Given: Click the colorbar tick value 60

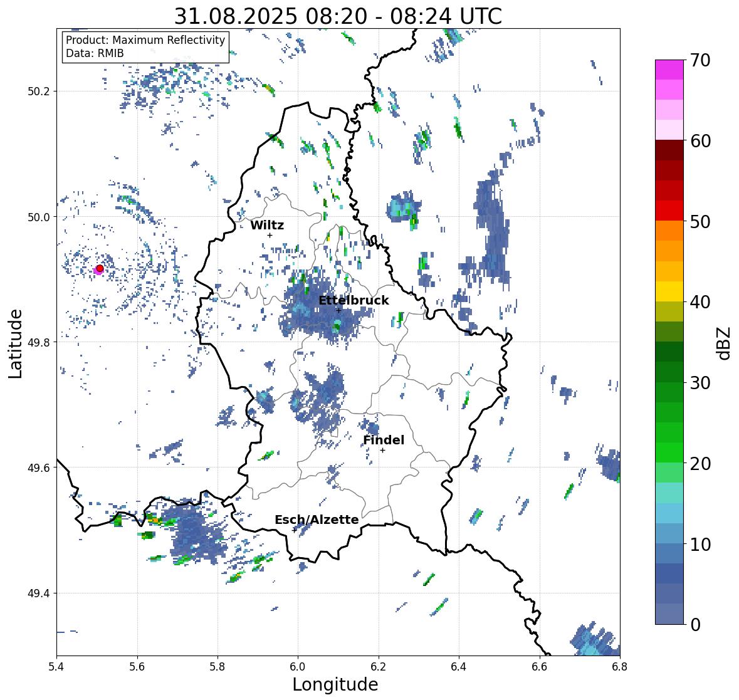Looking at the screenshot, I should [700, 141].
